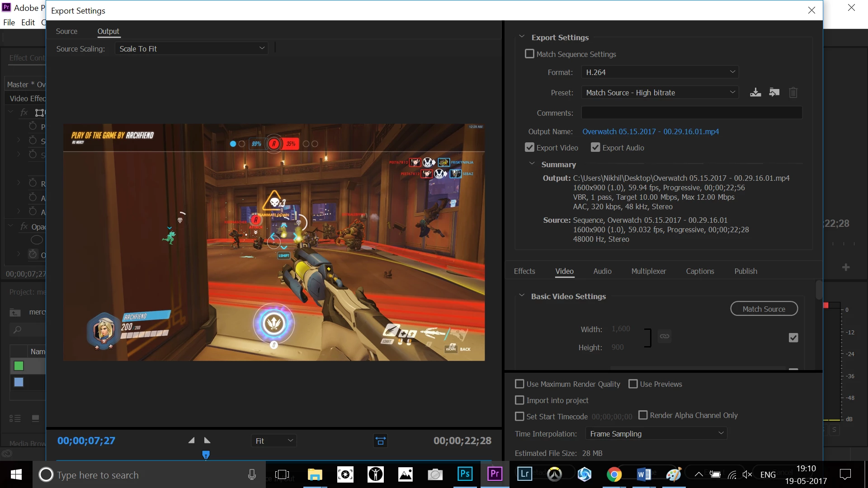
Task: Open the Time Interpolation Frame Sampling dropdown
Action: [656, 434]
